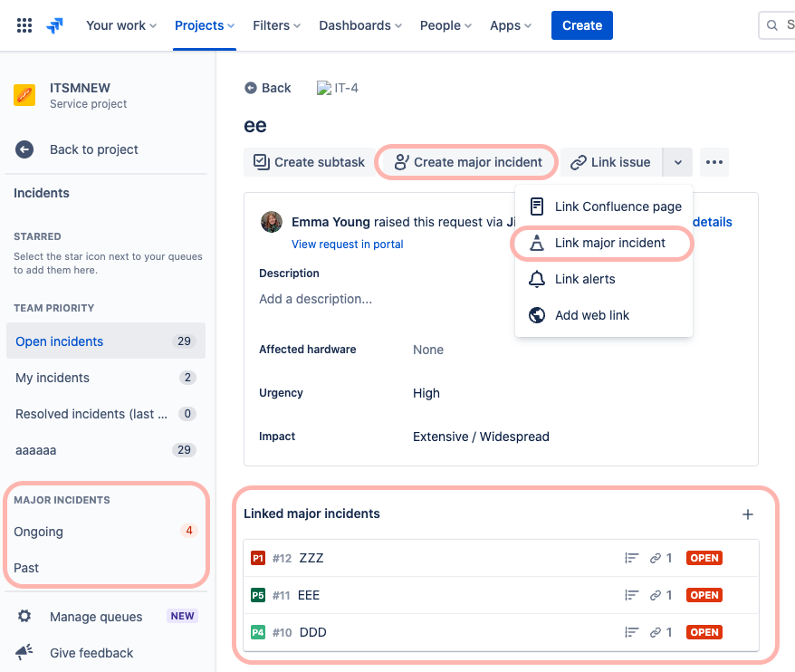Screen dimensions: 795x672
Task: Add a new linked major incident
Action: point(748,514)
